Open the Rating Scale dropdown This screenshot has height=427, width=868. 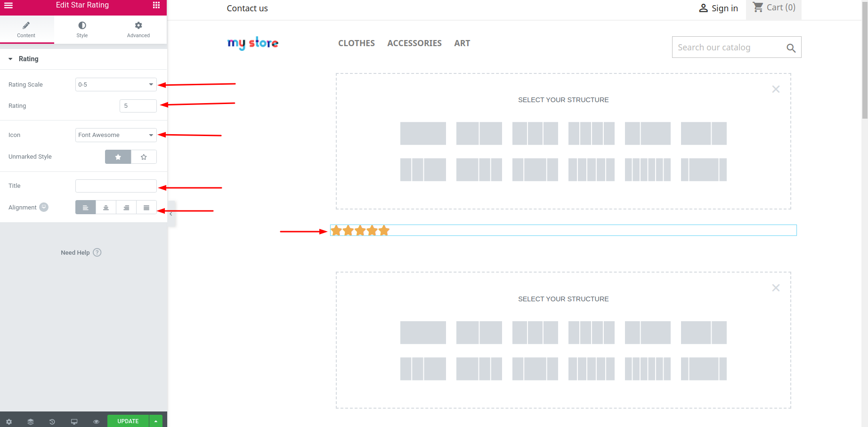116,85
